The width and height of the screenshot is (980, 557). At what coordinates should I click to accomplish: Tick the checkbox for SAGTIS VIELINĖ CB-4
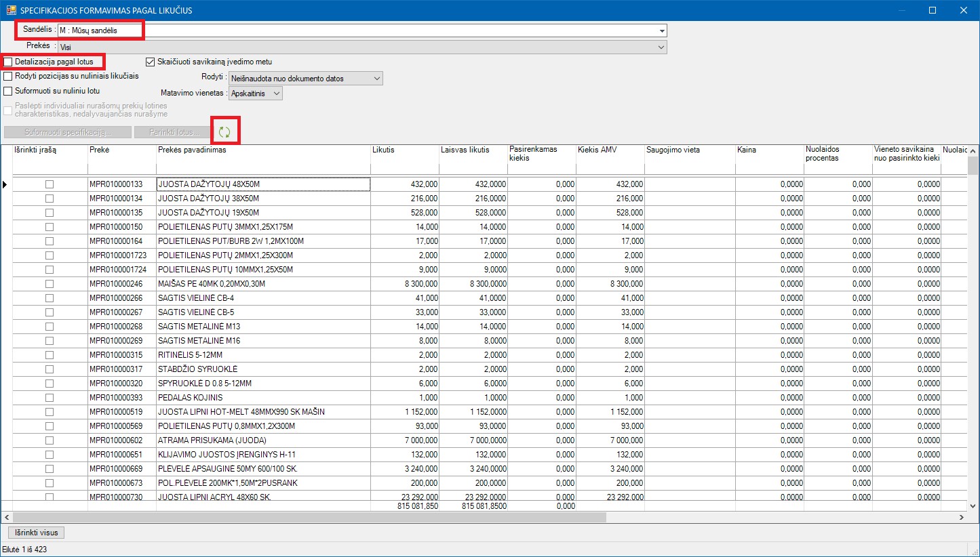[x=50, y=298]
